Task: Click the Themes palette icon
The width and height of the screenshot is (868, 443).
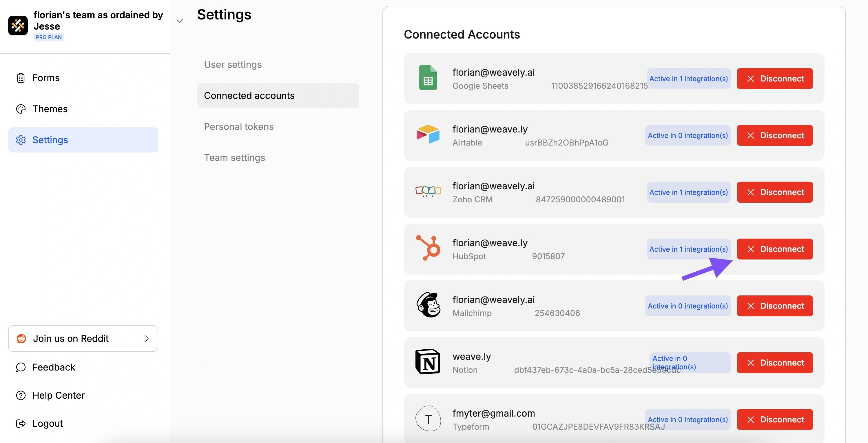Action: coord(21,109)
